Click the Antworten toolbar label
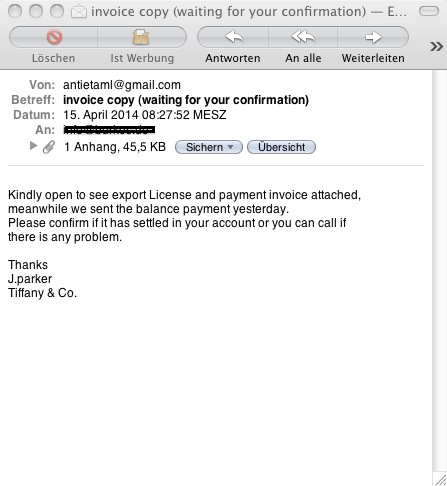This screenshot has height=486, width=447. tap(233, 58)
